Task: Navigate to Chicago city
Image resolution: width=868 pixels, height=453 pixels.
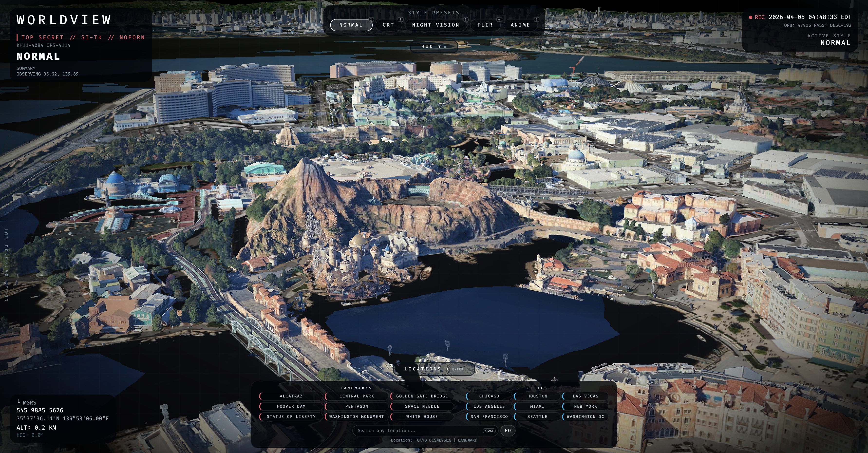Action: [x=489, y=396]
